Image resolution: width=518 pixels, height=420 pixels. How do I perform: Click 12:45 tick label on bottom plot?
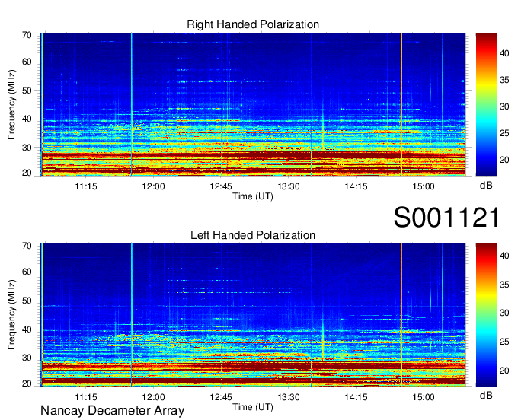tap(221, 397)
